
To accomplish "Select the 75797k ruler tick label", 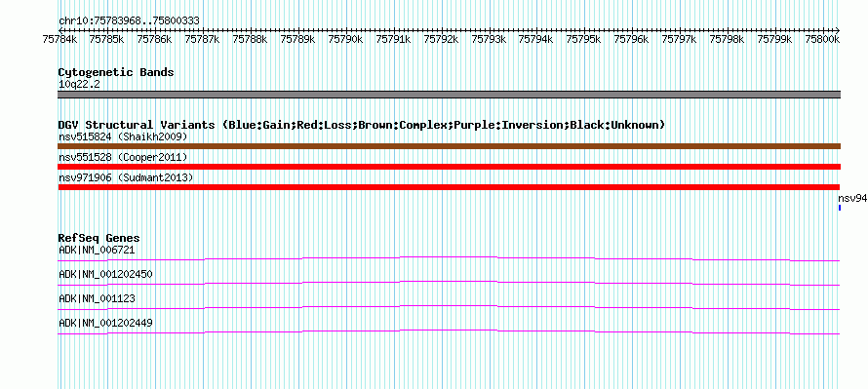I will point(679,39).
